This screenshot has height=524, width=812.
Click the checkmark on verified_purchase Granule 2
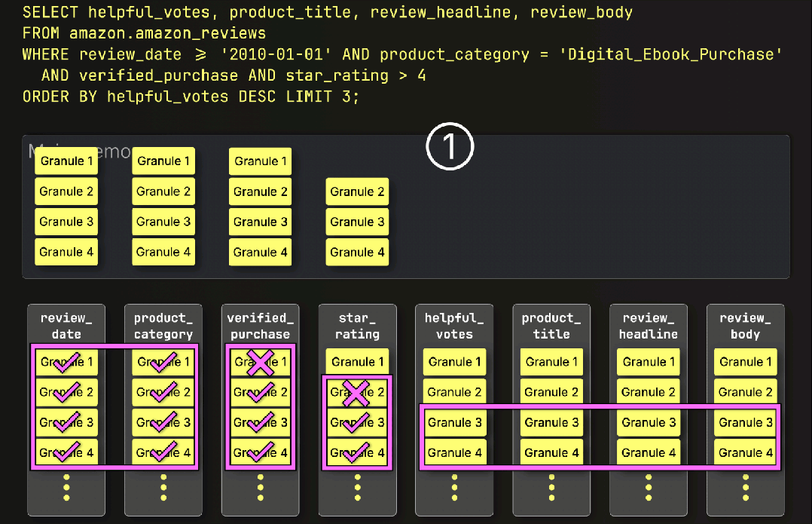261,392
